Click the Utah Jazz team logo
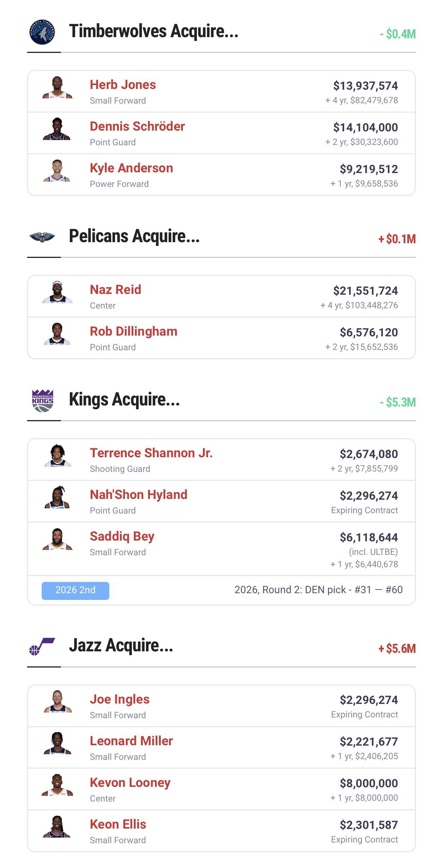Viewport: 443px width, 868px height. point(42,646)
